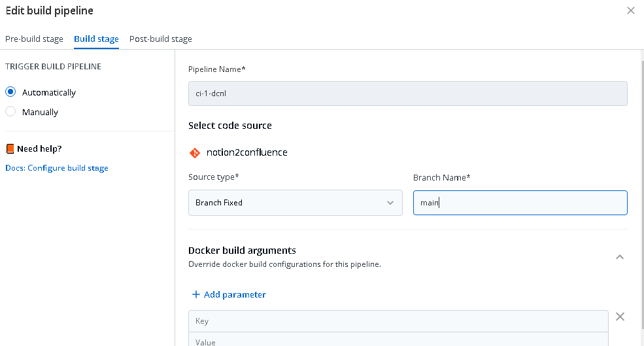
Task: Select the Automatically trigger option
Action: click(10, 92)
